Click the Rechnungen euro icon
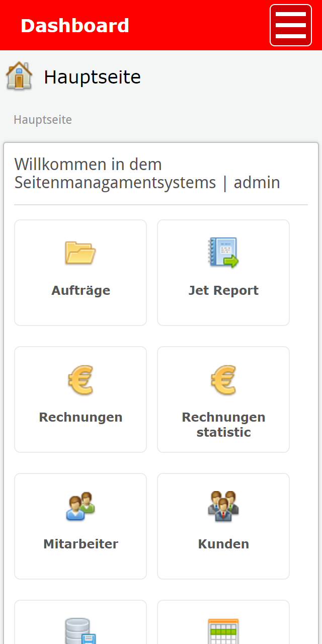 click(80, 380)
